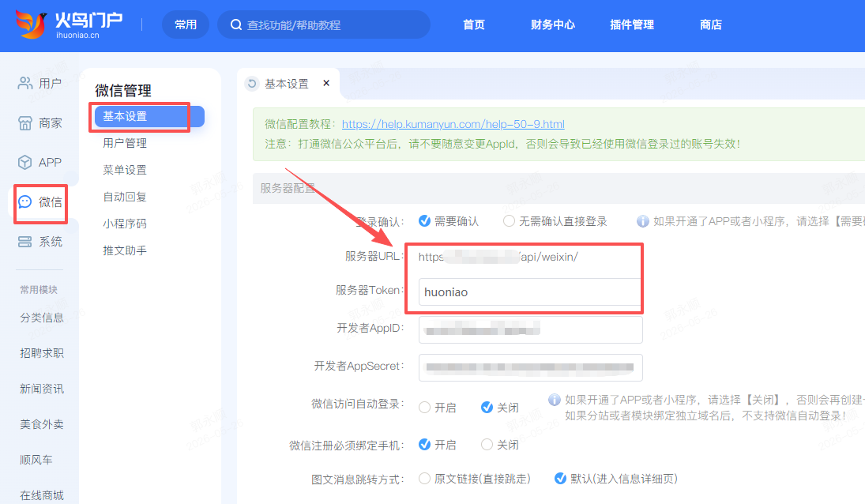Turn on 微信访问自动登录 with 开启
Viewport: 865px width, 504px height.
[x=425, y=408]
